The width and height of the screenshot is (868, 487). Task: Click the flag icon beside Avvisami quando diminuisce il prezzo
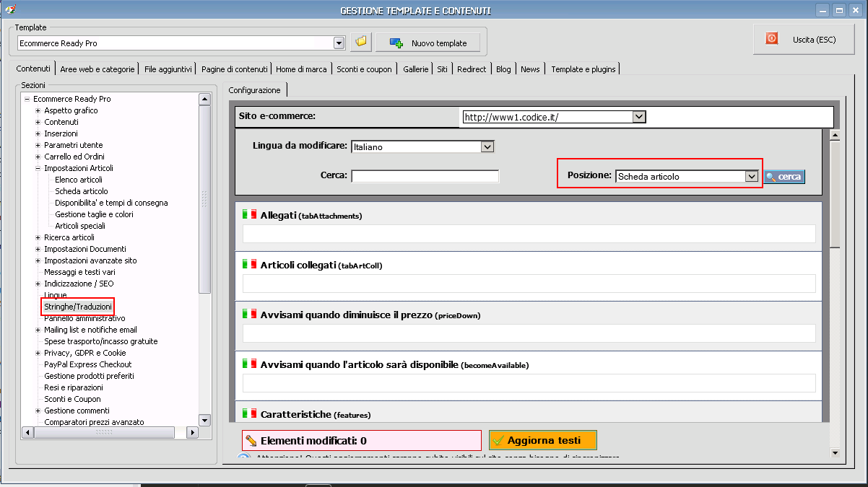[249, 314]
